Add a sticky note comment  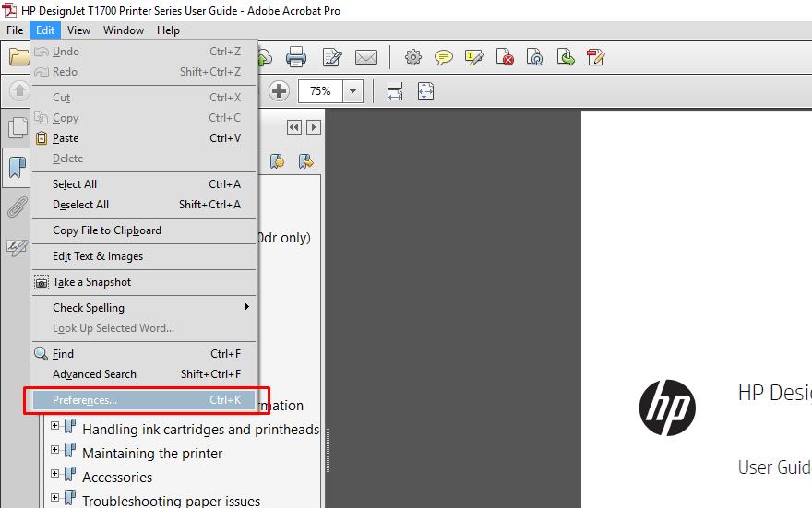click(443, 57)
